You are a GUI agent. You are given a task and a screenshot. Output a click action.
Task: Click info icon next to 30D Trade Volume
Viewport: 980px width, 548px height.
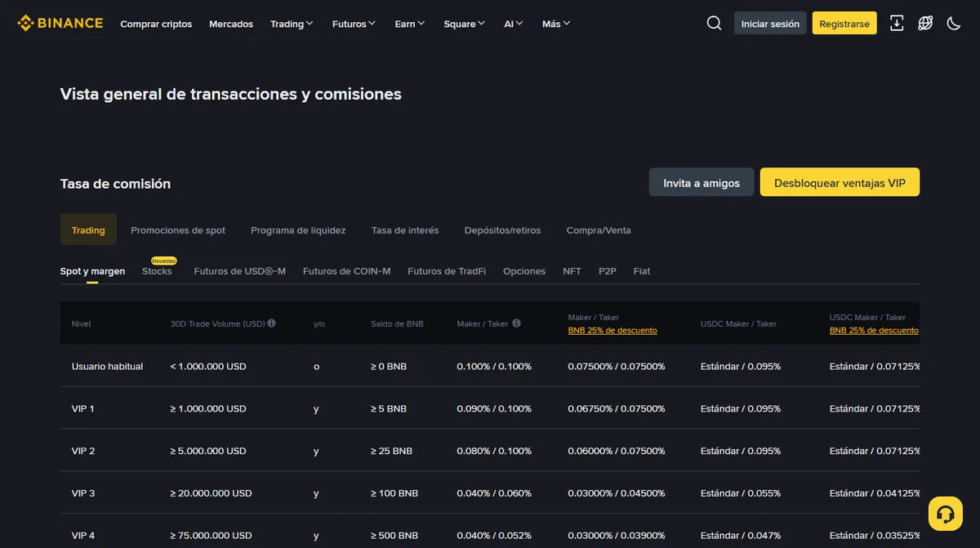pos(272,323)
